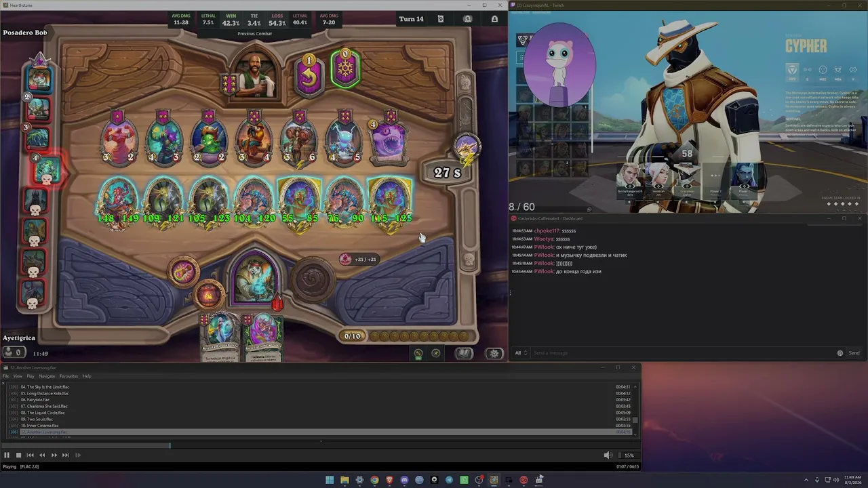Open the Navigate menu in the music player
Screen dimensions: 868x488
tap(47, 376)
